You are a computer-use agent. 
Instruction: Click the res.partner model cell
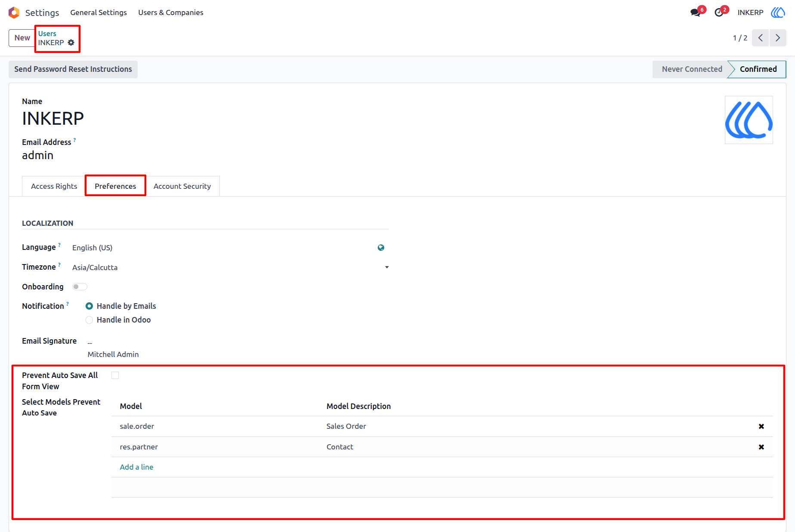click(139, 447)
